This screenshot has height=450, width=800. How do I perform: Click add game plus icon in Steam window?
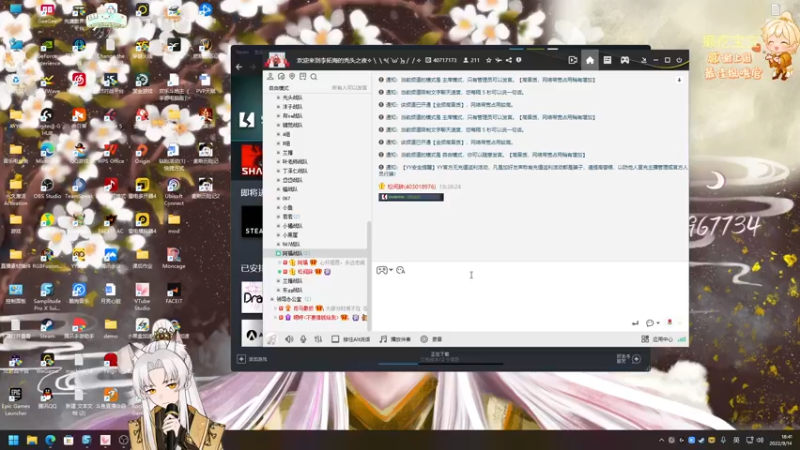pyautogui.click(x=241, y=359)
